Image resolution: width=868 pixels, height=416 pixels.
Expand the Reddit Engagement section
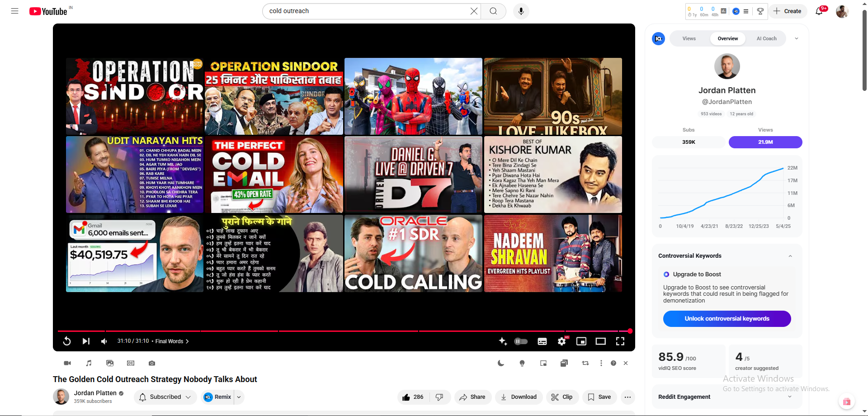[x=790, y=397]
